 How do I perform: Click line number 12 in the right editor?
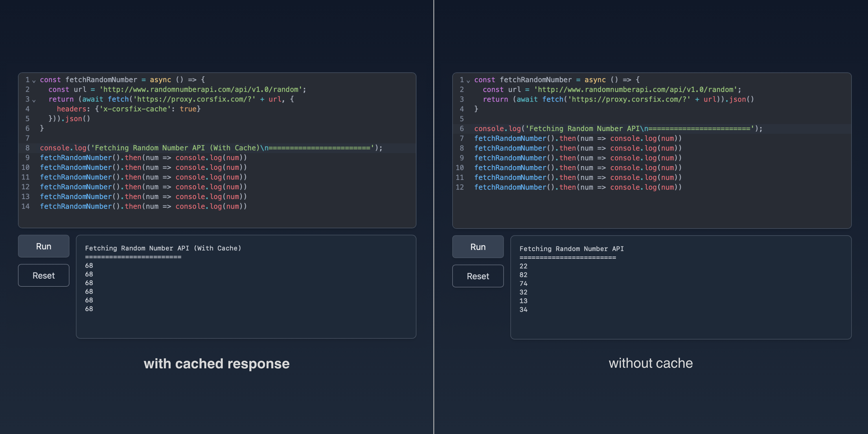460,187
